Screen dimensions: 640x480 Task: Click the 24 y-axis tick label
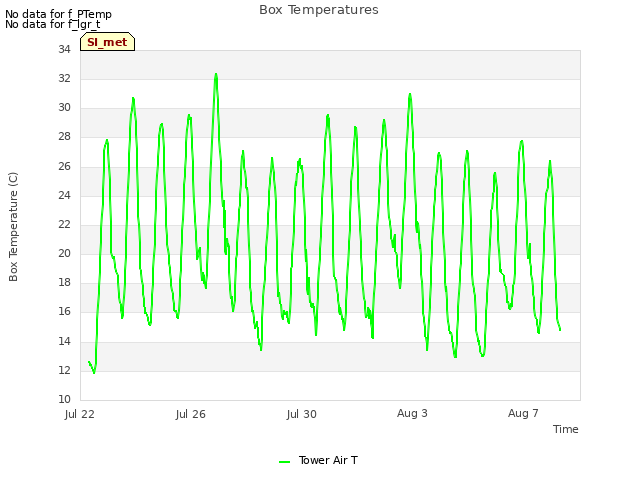(x=64, y=195)
